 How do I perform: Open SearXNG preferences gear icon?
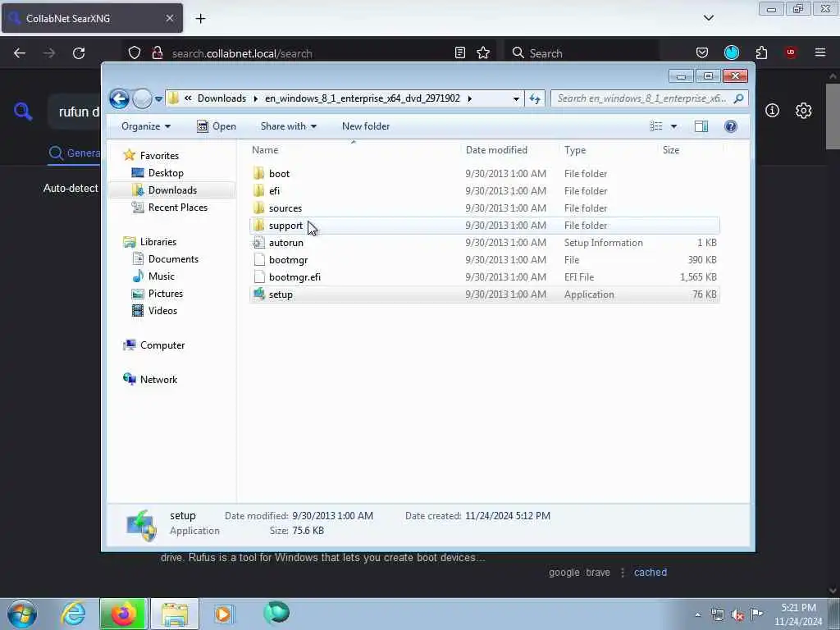point(803,111)
